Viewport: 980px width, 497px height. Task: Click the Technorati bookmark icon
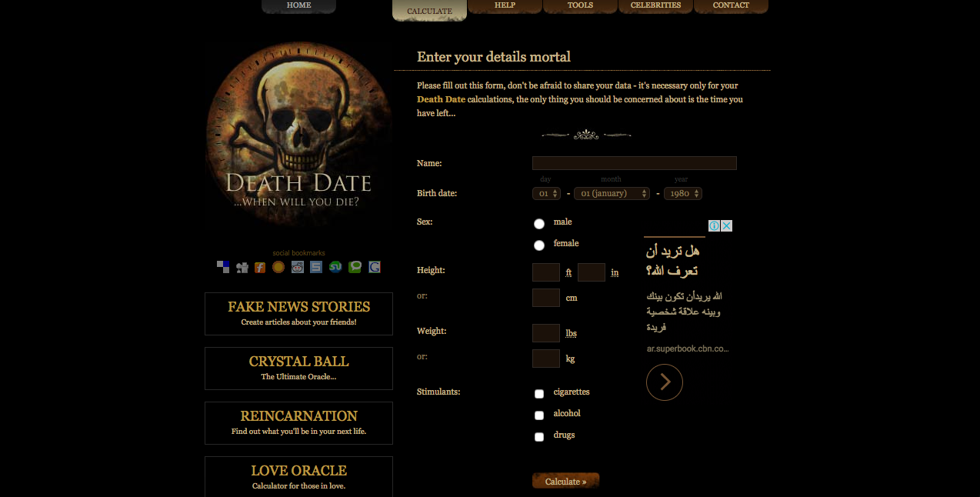click(355, 267)
